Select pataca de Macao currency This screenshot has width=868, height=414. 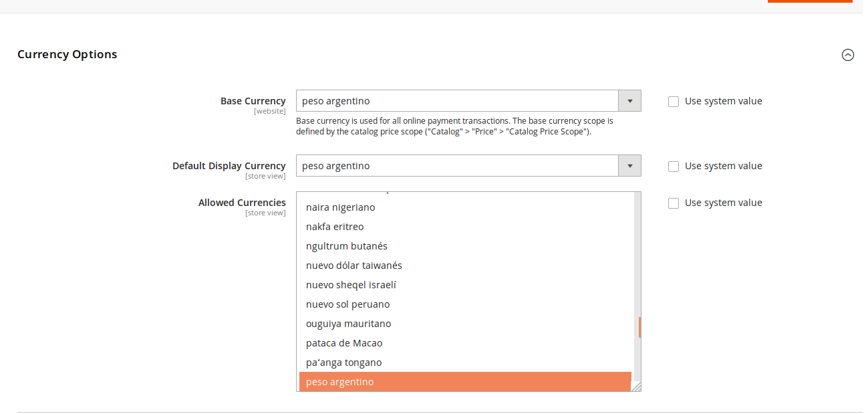point(343,342)
